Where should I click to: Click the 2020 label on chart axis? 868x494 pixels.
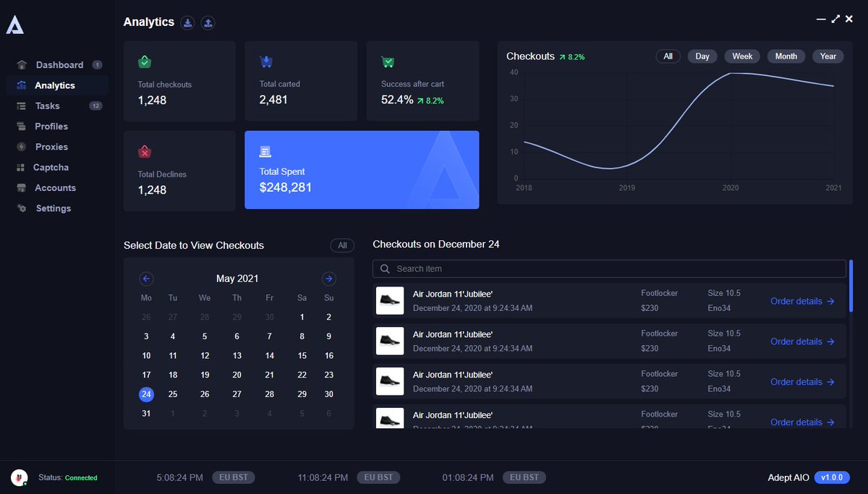point(731,187)
